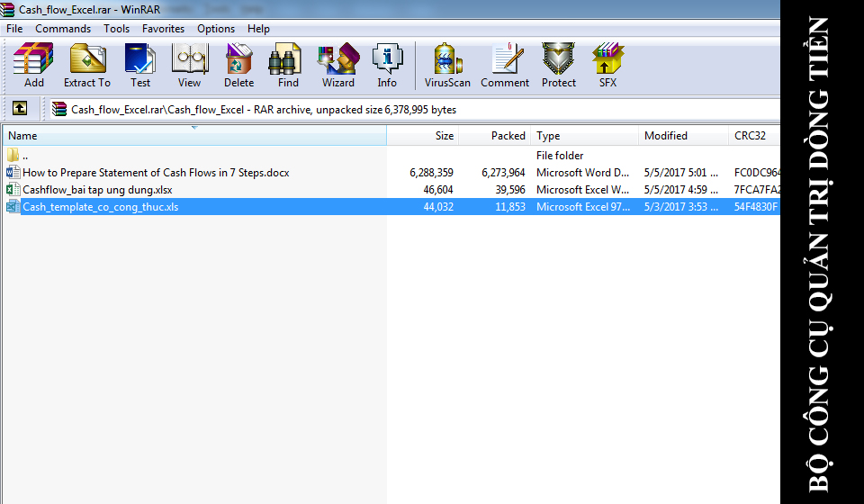Click the packed value 6,273,964
This screenshot has width=864, height=504.
tap(504, 173)
